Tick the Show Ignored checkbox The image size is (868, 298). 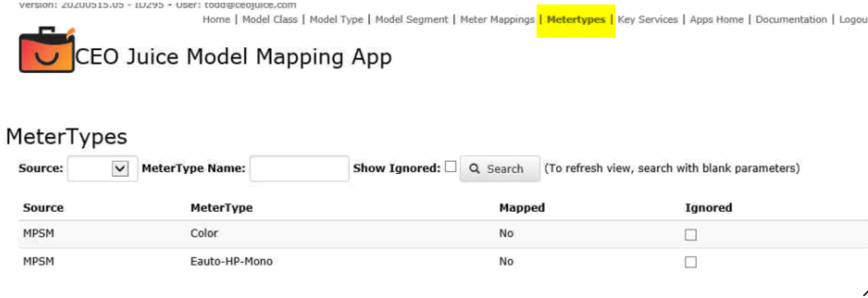coord(450,167)
